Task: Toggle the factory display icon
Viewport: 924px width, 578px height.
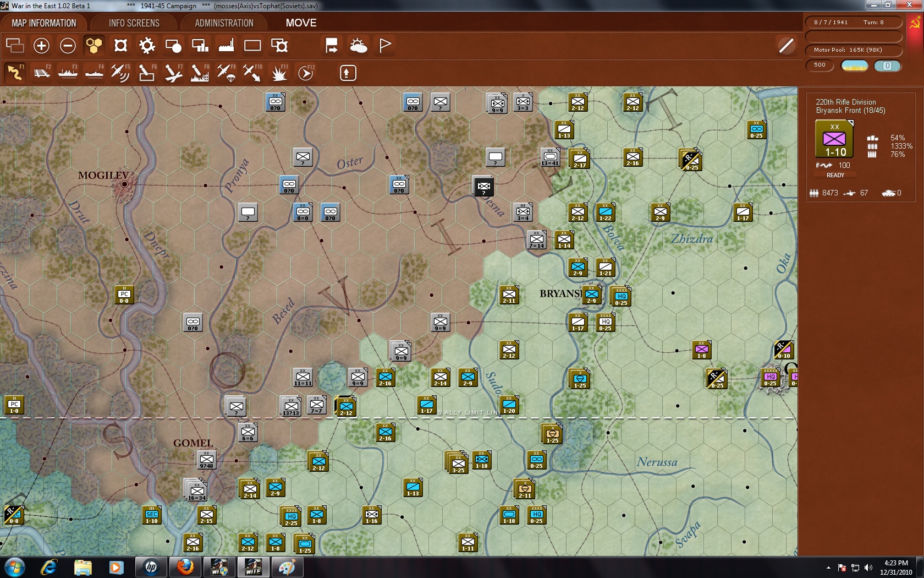Action: [x=226, y=45]
